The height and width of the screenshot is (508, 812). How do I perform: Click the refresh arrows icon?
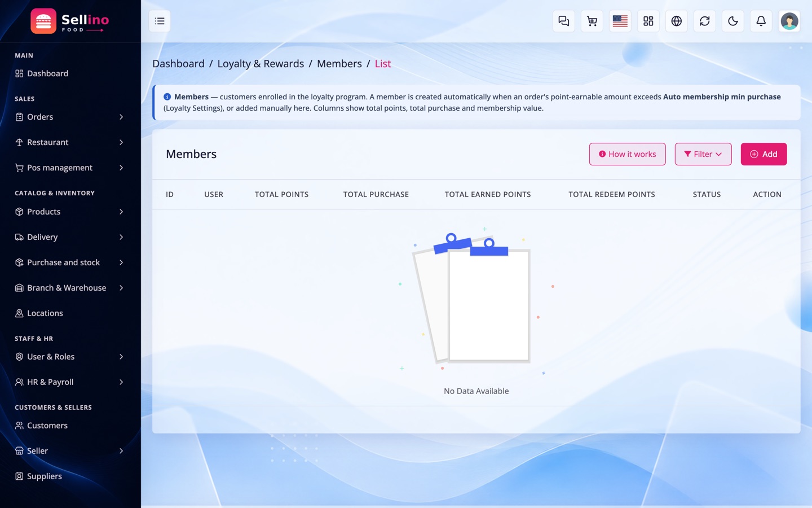click(x=705, y=21)
